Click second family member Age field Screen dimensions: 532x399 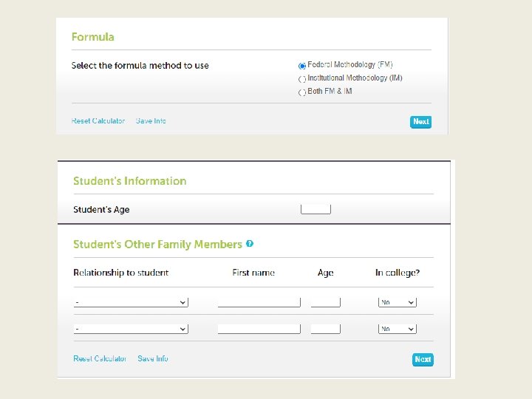pyautogui.click(x=326, y=329)
